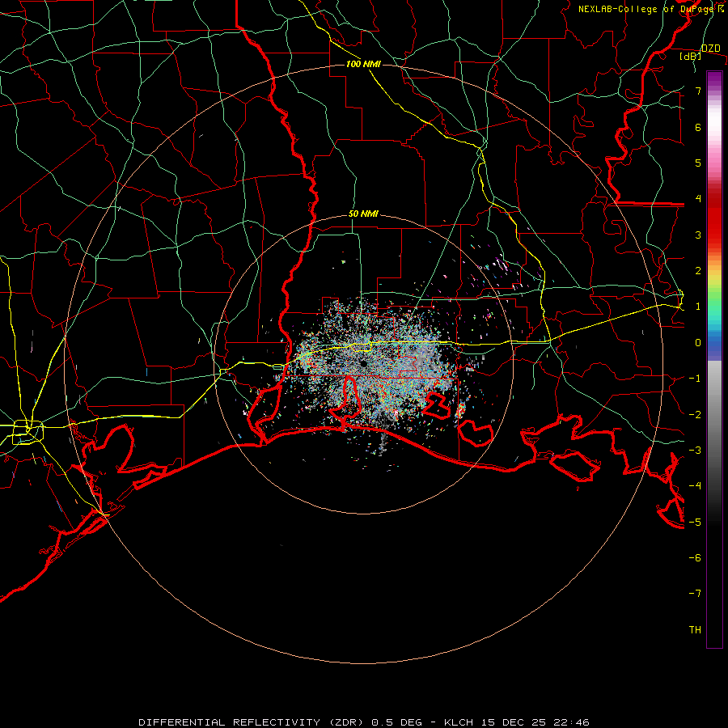Click the "-5" tick label on the scale
This screenshot has width=728, height=728.
[x=695, y=523]
